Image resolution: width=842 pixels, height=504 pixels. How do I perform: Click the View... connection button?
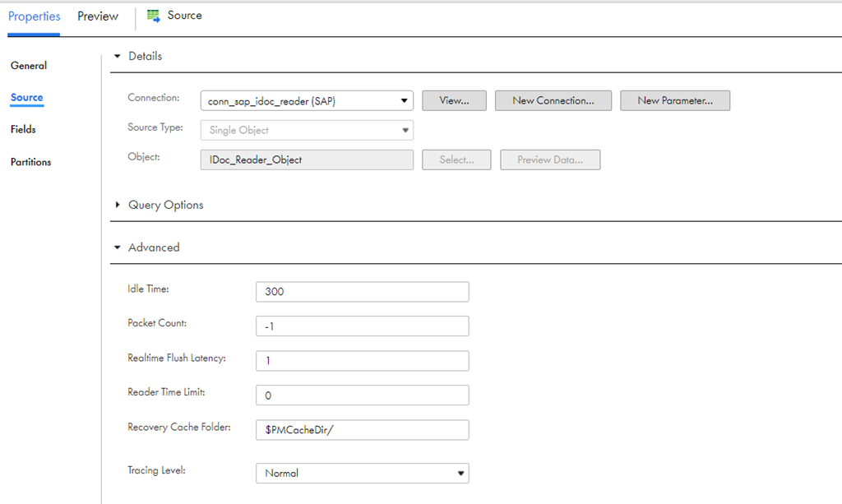(x=454, y=100)
